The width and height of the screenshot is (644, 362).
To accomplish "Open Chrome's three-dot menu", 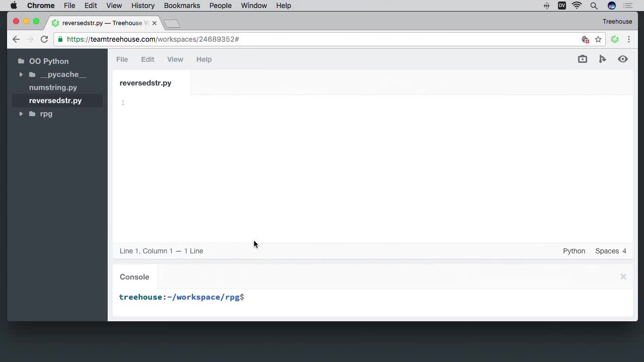I will (x=629, y=39).
